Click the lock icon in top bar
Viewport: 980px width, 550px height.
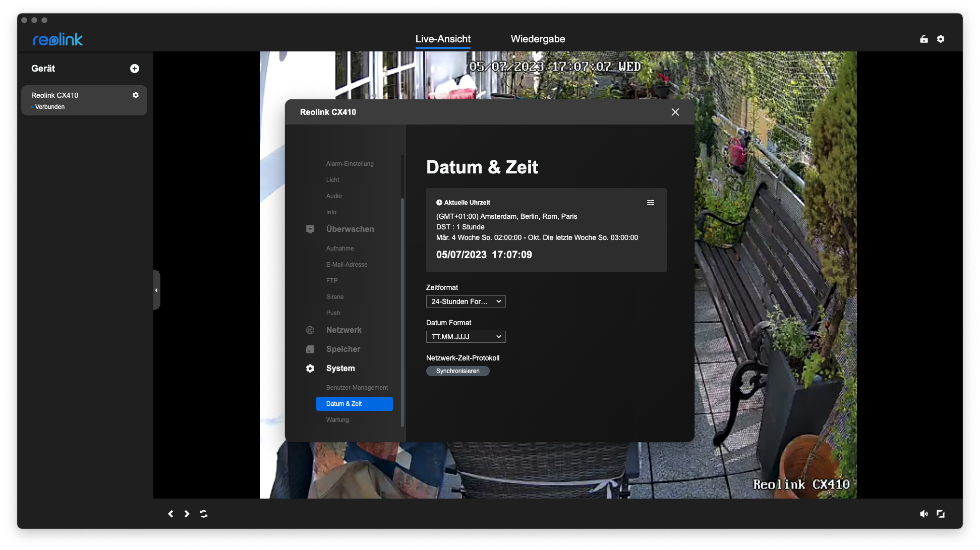click(924, 39)
